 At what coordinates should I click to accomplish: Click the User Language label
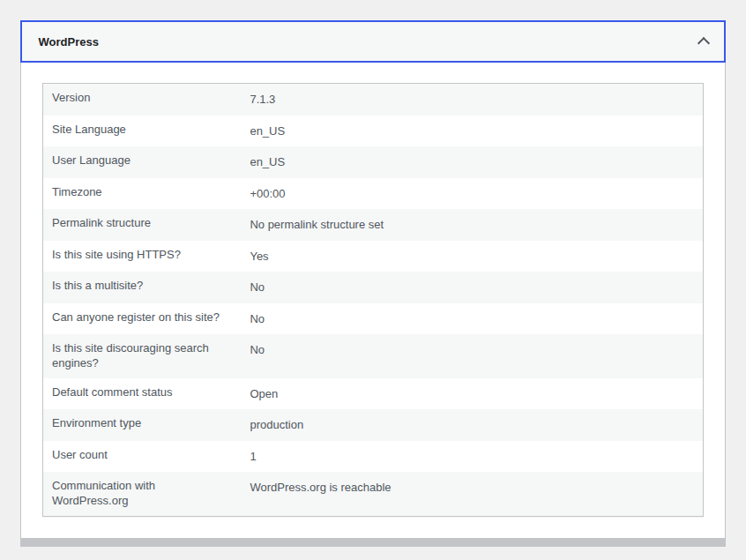pyautogui.click(x=92, y=161)
